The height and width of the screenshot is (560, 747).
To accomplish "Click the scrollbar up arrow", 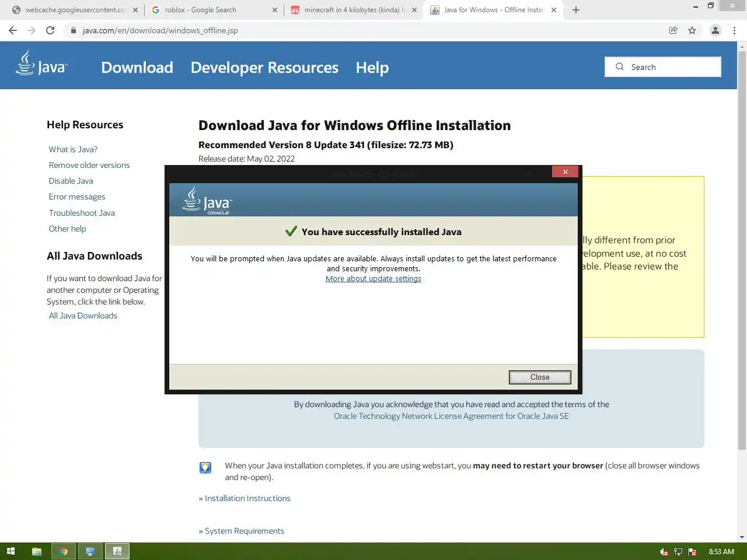I will click(x=742, y=46).
